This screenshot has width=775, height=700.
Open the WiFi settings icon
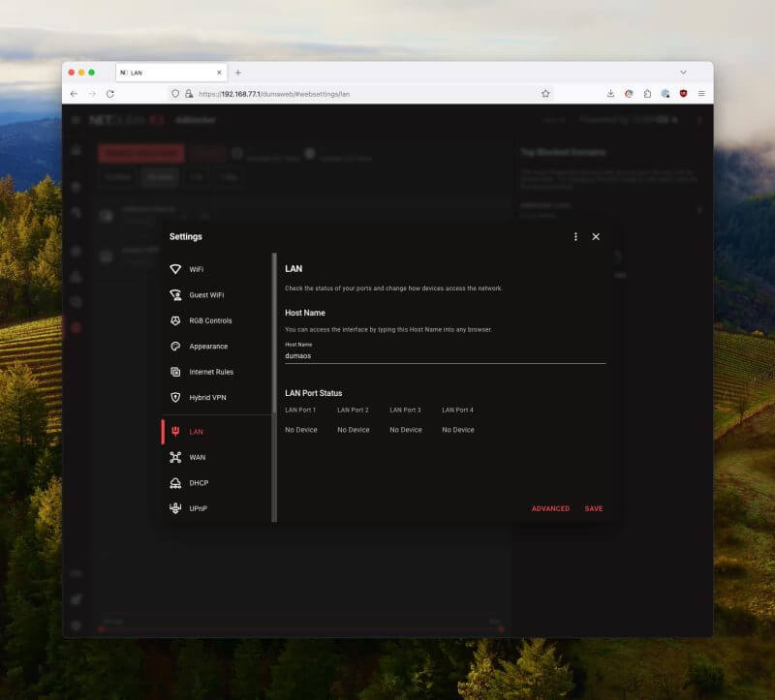point(175,269)
